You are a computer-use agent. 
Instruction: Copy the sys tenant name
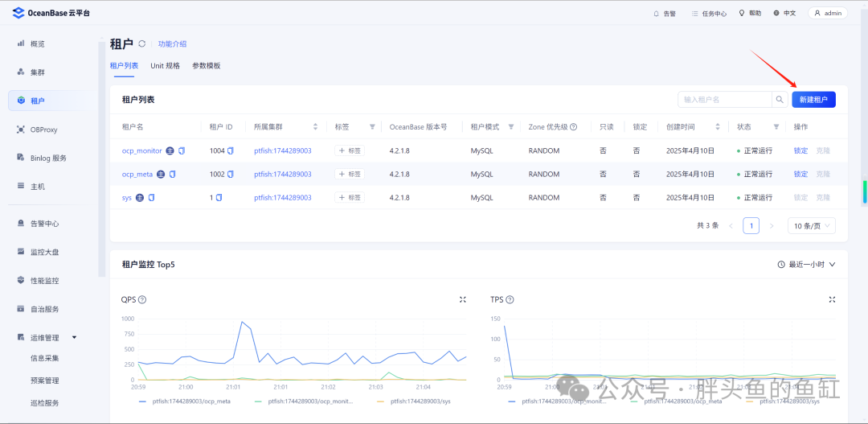click(151, 197)
